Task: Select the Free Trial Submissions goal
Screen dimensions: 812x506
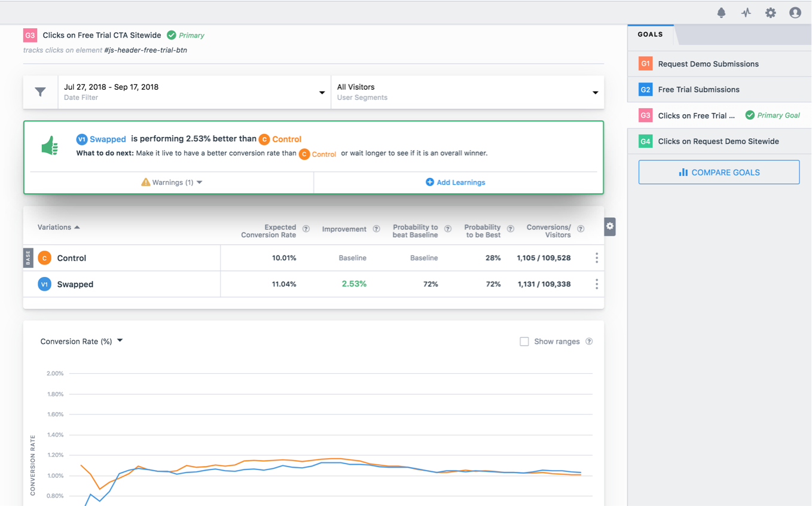Action: 699,89
